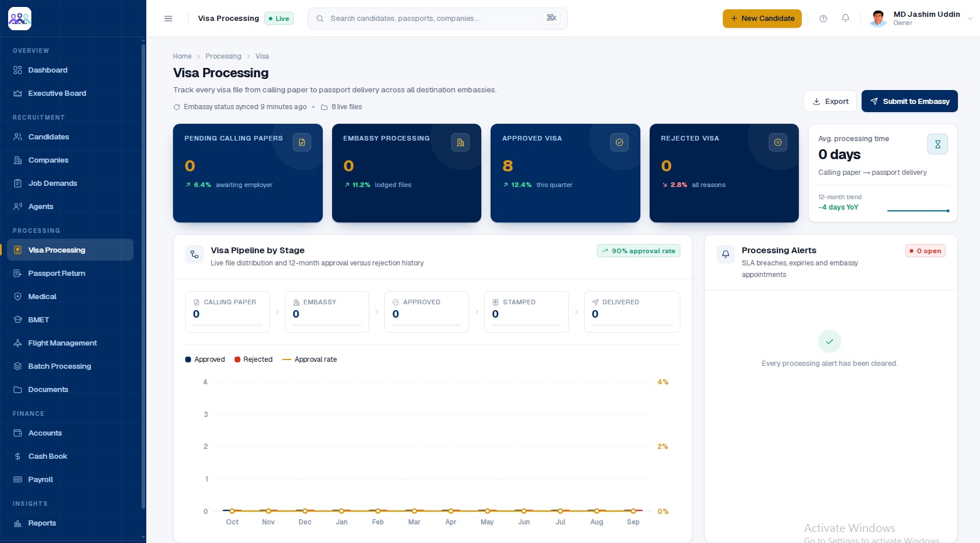Click the Cash Book dollar icon
This screenshot has height=543, width=980.
[x=18, y=456]
